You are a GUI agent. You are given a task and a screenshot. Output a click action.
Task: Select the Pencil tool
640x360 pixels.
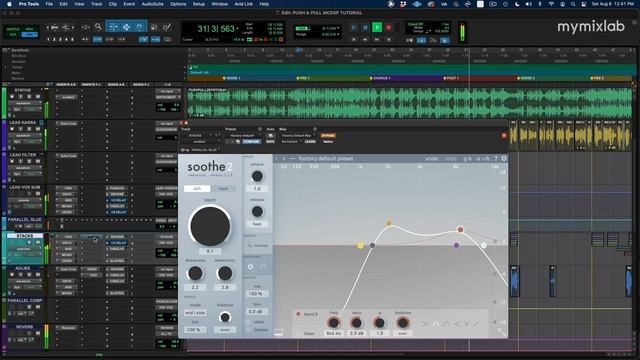tap(167, 27)
